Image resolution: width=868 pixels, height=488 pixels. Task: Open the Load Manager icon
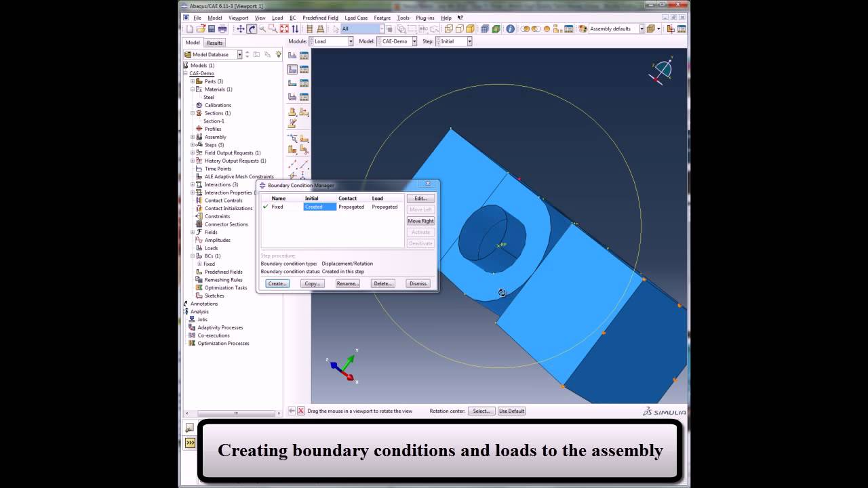[304, 55]
